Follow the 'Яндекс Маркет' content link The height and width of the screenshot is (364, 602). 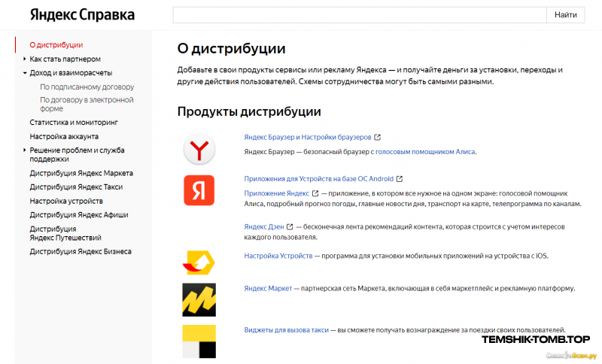(x=268, y=289)
